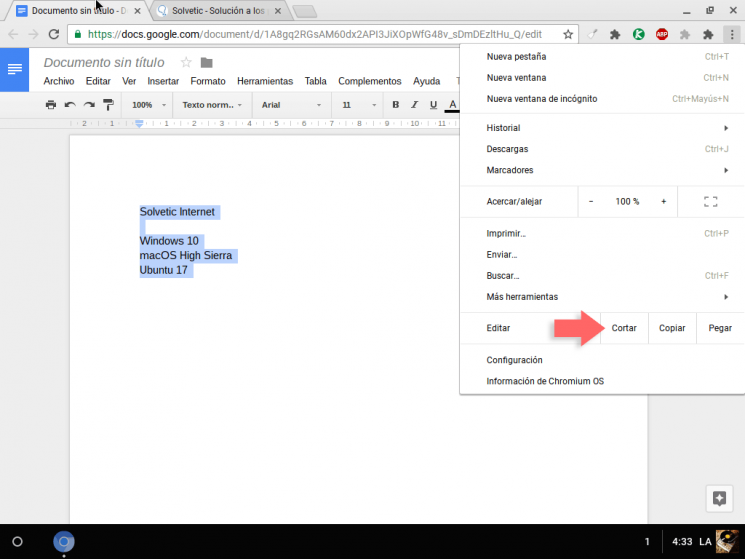
Task: Open the Complementos menu
Action: pos(370,81)
